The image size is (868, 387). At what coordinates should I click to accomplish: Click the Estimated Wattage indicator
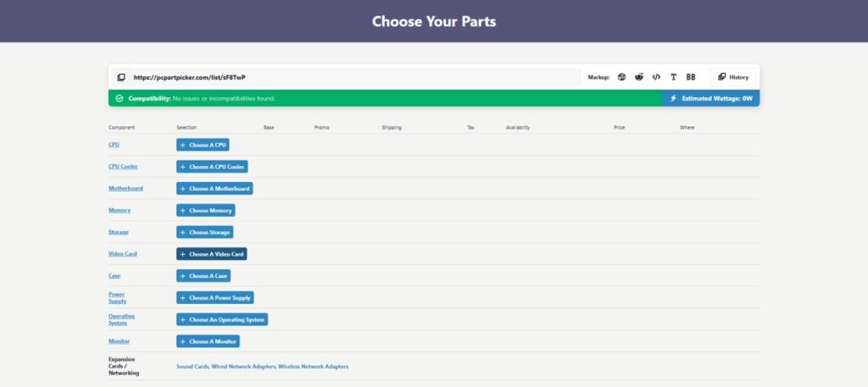[x=711, y=98]
